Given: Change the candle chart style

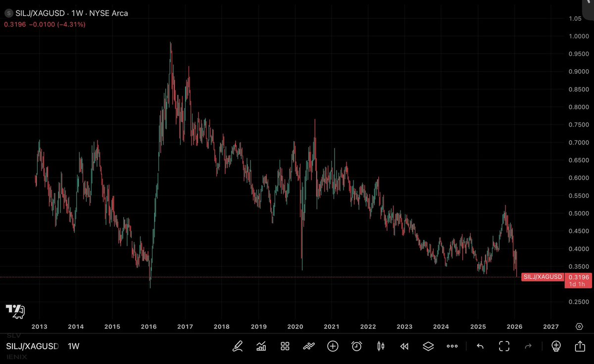Looking at the screenshot, I should click(x=380, y=346).
